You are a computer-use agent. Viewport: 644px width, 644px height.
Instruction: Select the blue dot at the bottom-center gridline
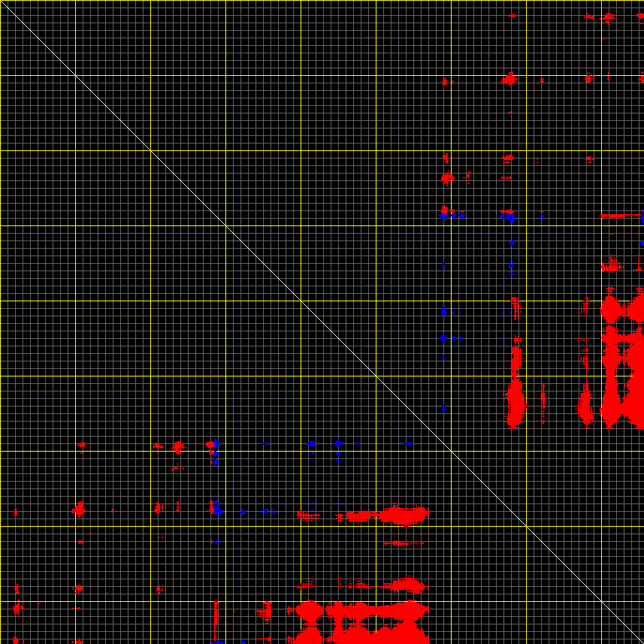click(x=337, y=443)
